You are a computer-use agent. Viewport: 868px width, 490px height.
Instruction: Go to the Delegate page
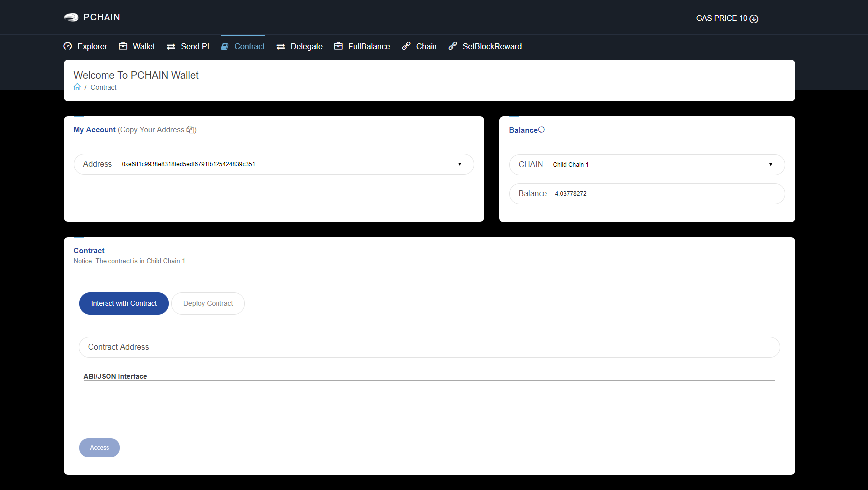coord(300,46)
